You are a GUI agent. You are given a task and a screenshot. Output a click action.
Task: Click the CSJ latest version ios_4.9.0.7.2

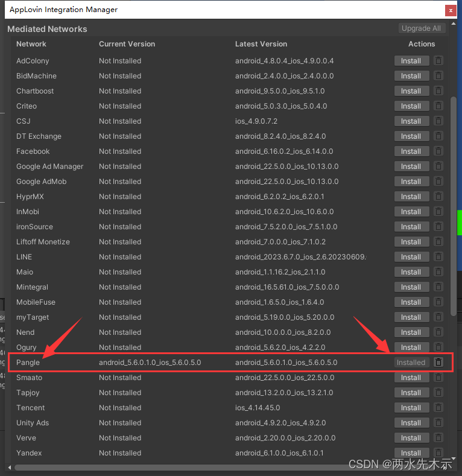coord(256,121)
